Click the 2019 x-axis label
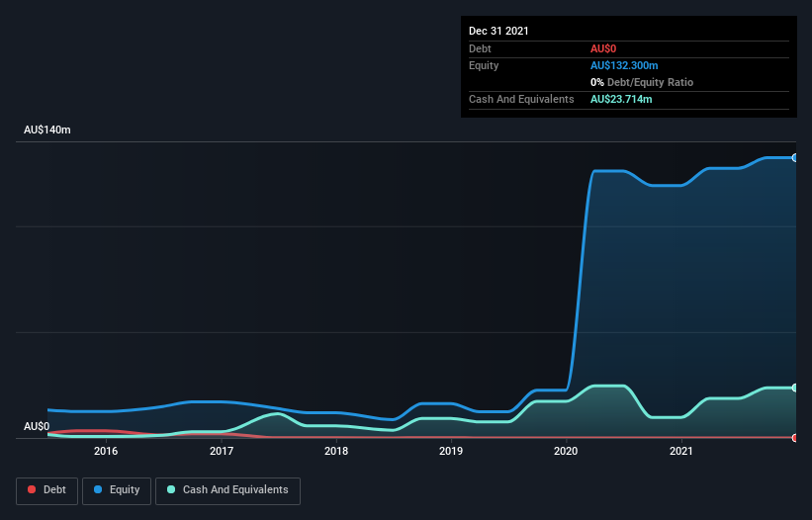Image resolution: width=812 pixels, height=520 pixels. pos(451,451)
